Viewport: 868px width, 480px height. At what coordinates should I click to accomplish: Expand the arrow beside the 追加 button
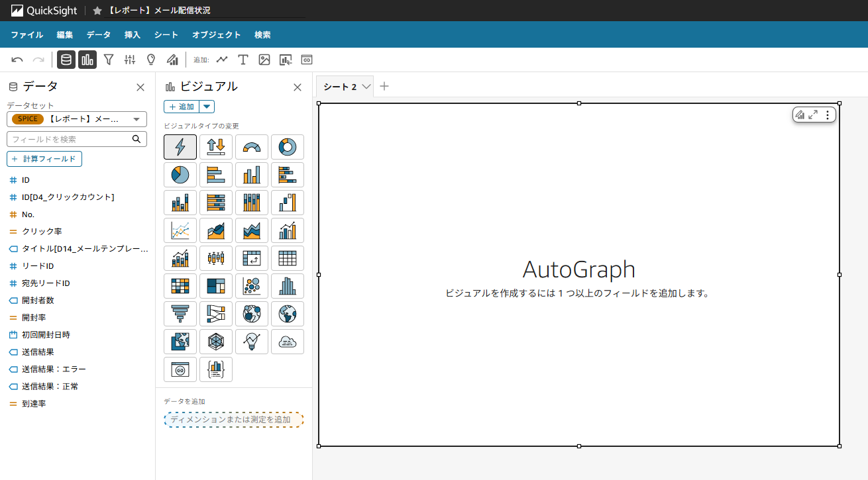207,107
